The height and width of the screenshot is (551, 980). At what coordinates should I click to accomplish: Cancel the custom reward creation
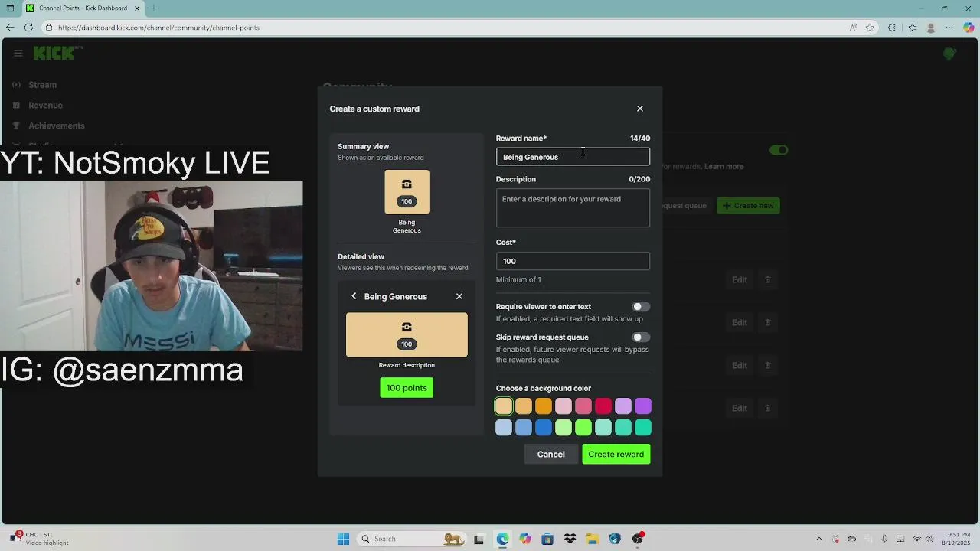click(x=550, y=455)
